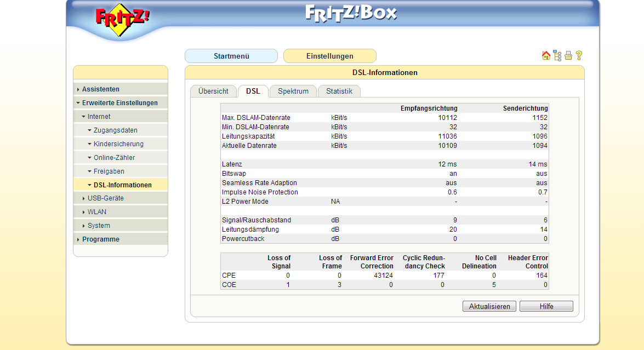
Task: Click the Impulse Noise Protection label
Action: point(260,192)
